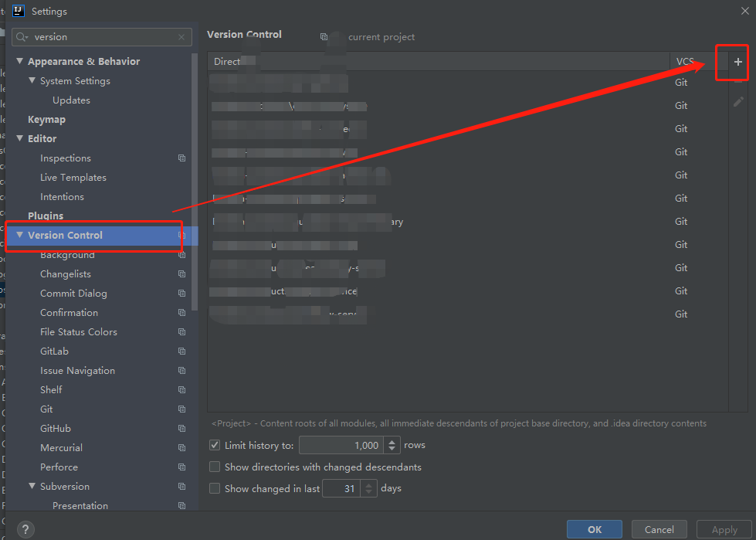Select Background under Version Control
Image resolution: width=756 pixels, height=540 pixels.
(x=67, y=255)
